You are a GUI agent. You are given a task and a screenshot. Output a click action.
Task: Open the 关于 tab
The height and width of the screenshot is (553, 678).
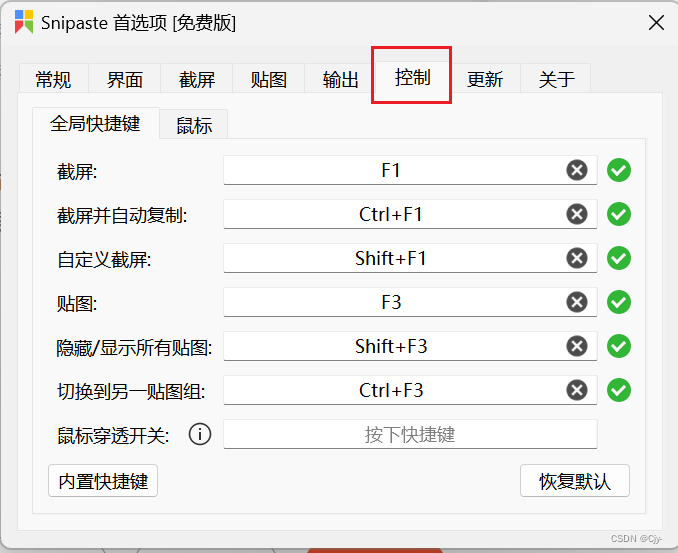point(556,79)
